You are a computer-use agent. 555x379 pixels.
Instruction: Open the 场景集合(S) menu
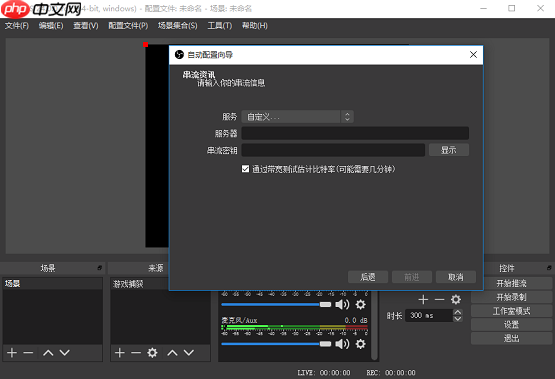[177, 25]
